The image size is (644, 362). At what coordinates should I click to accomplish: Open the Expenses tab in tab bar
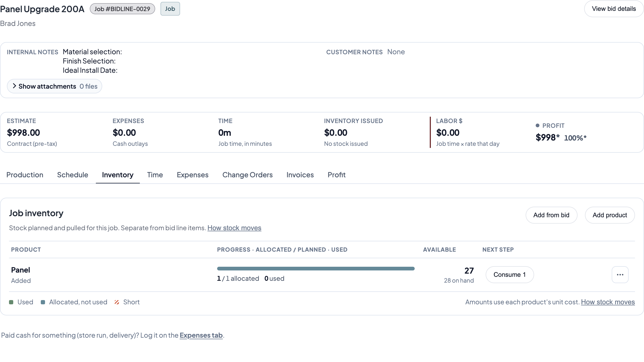pyautogui.click(x=193, y=175)
